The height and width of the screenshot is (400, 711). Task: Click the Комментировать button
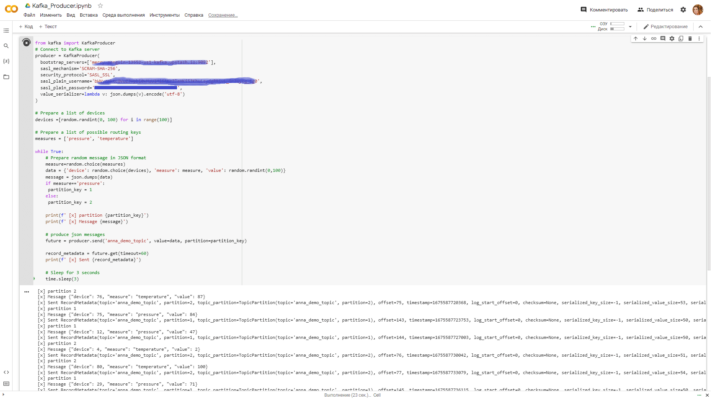click(x=604, y=9)
